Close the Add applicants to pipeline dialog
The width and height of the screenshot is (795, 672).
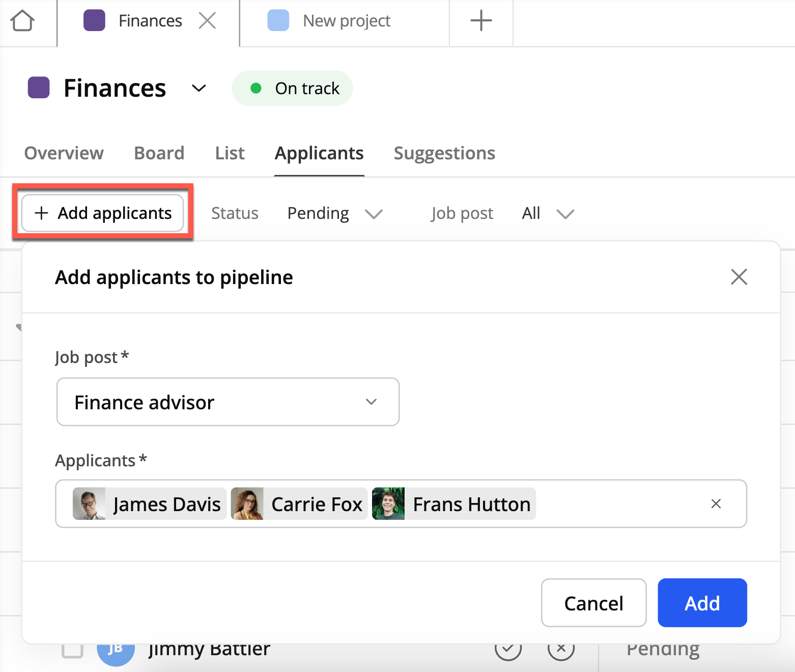[739, 277]
